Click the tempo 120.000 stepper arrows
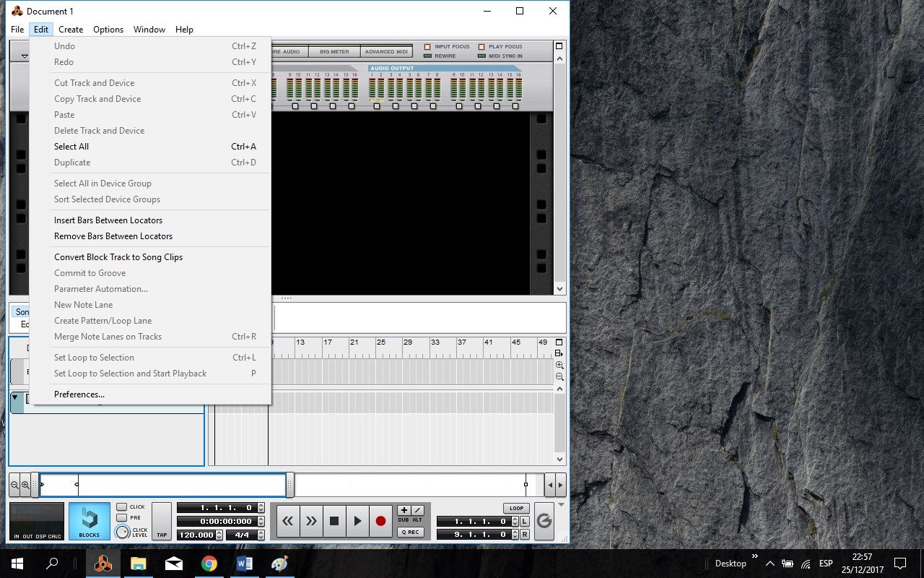The height and width of the screenshot is (578, 924). 219,535
